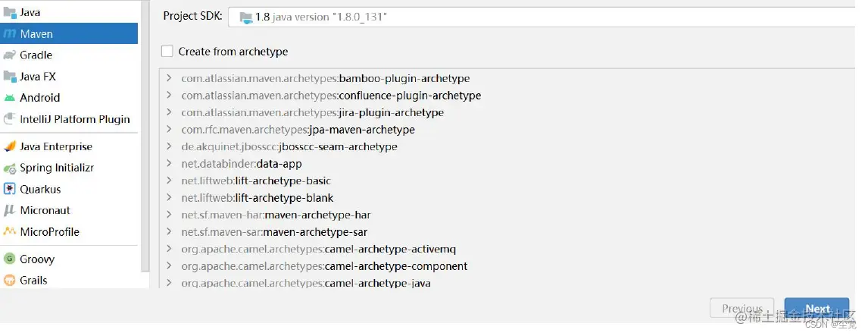The height and width of the screenshot is (336, 868).
Task: Select com.rfc jpa-maven-archetype row
Action: 298,130
